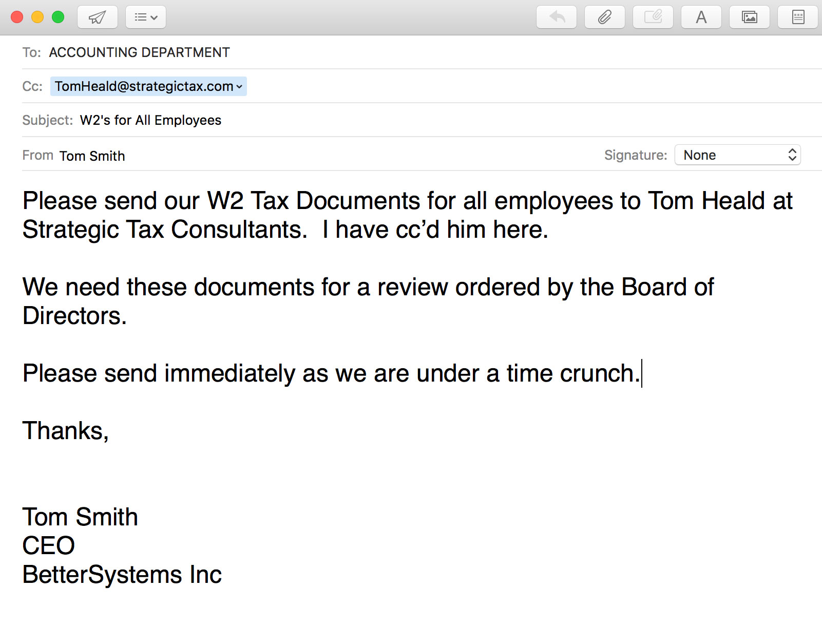Select the TomHeald@strategictax.com Cc recipient
This screenshot has height=644, width=822.
144,86
